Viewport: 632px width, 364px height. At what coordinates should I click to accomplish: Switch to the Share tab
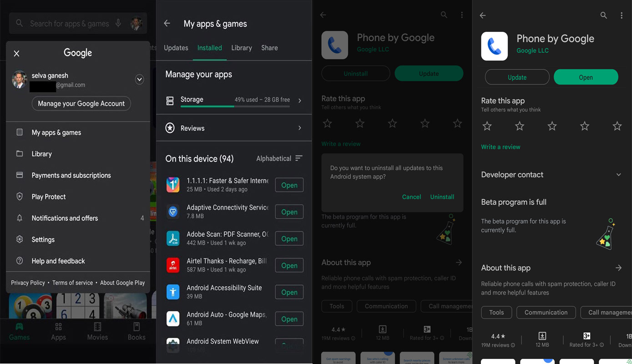tap(269, 48)
